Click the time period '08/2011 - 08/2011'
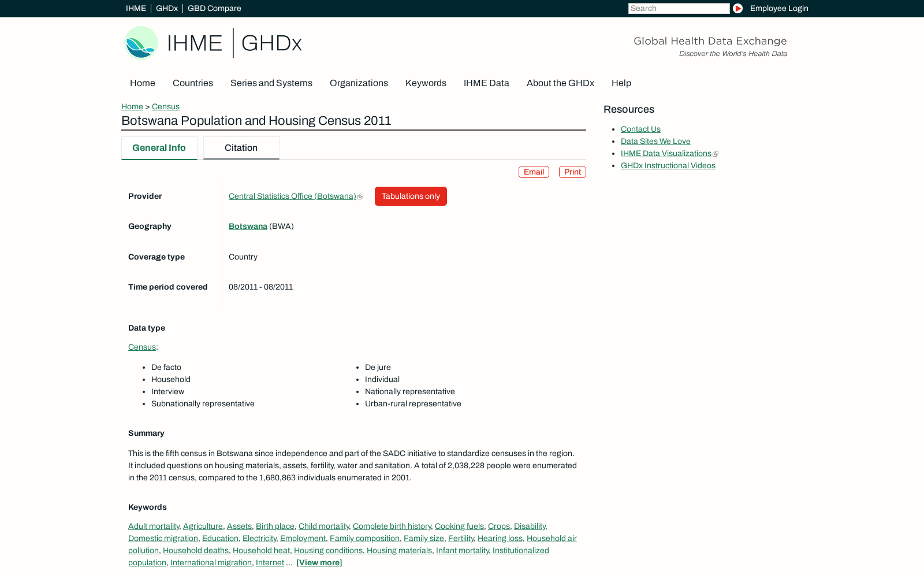Image resolution: width=924 pixels, height=578 pixels. [261, 287]
